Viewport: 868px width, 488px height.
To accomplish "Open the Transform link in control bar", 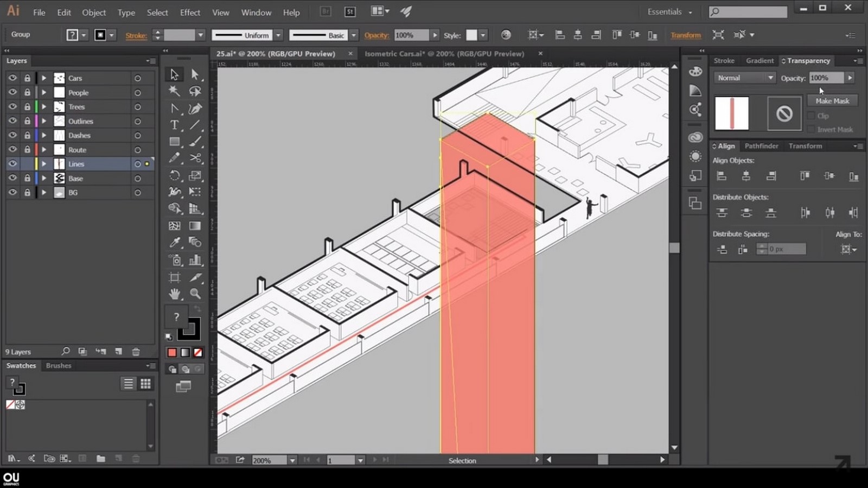I will [x=686, y=35].
